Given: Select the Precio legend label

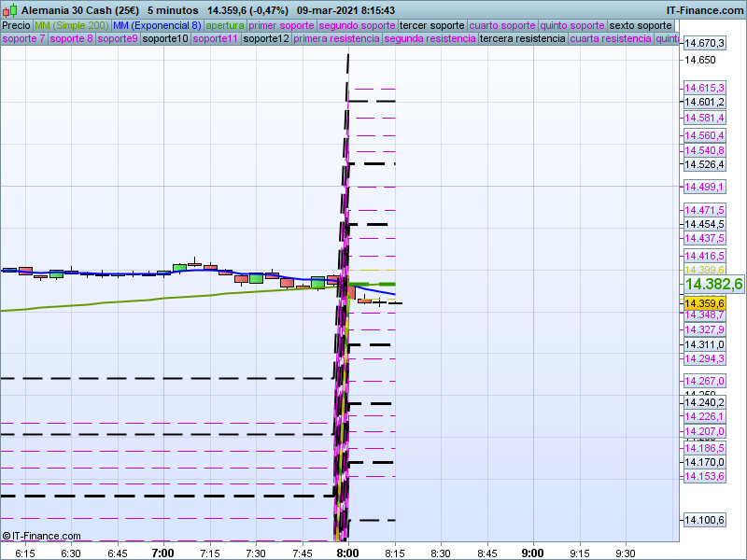Looking at the screenshot, I should 16,25.
